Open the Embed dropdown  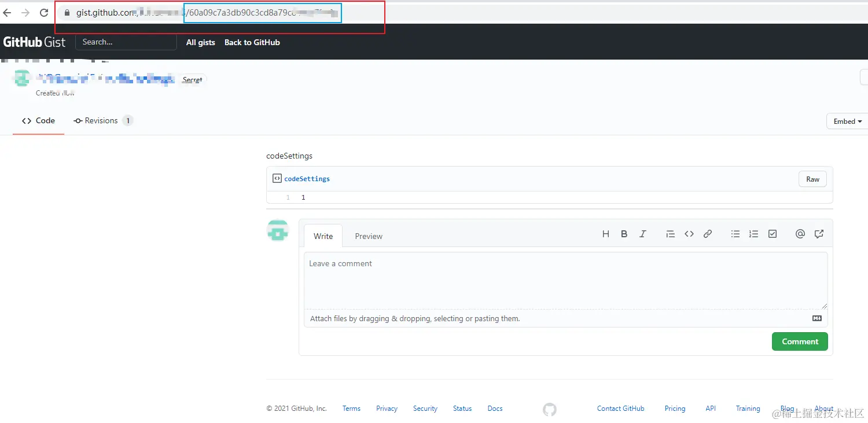point(848,122)
